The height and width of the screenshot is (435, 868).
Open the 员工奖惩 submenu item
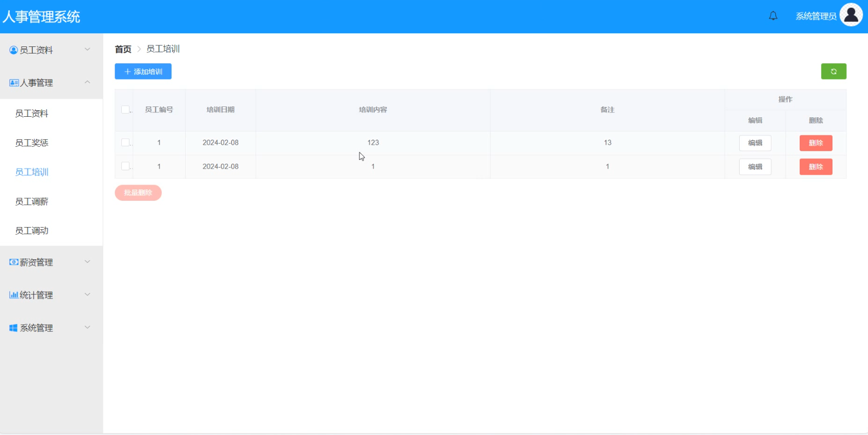pos(32,143)
